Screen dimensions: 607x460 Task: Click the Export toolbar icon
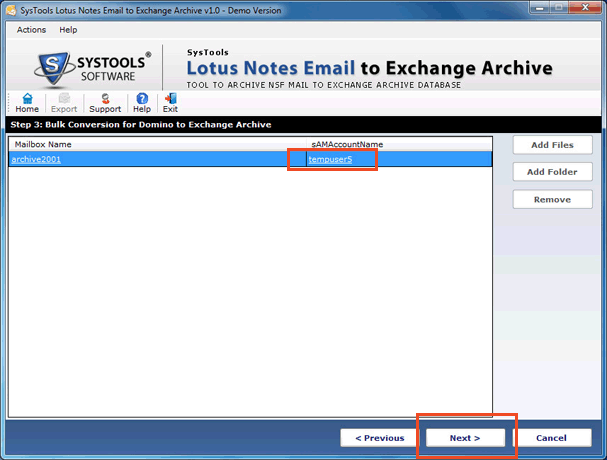[64, 103]
